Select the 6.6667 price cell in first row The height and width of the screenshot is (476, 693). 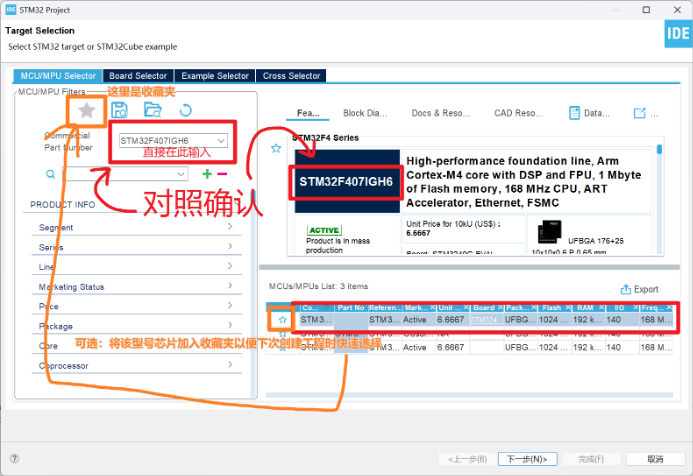click(x=451, y=320)
